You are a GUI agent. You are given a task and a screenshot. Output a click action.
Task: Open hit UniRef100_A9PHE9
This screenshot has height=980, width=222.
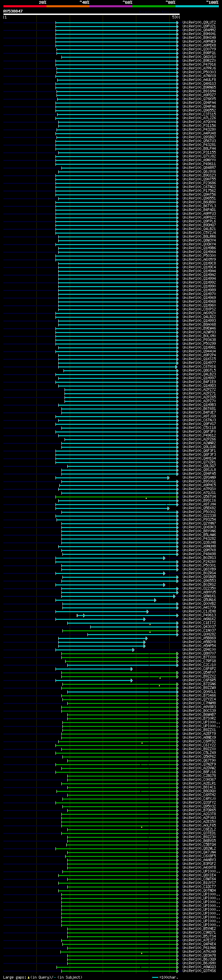199,41
